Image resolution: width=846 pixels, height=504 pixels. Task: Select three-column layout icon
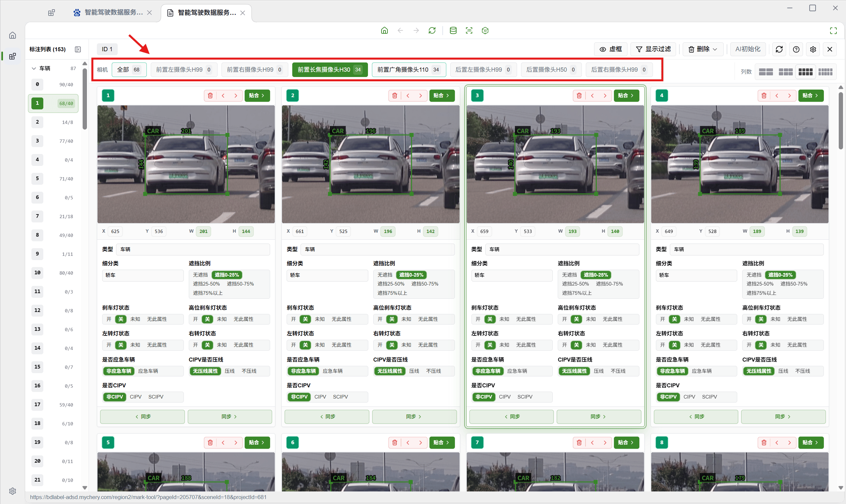click(786, 72)
